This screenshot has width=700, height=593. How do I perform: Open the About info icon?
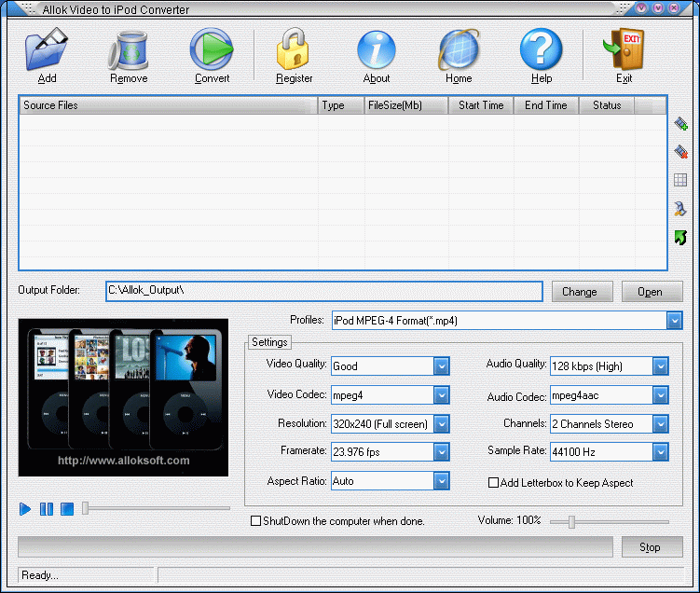[x=377, y=50]
